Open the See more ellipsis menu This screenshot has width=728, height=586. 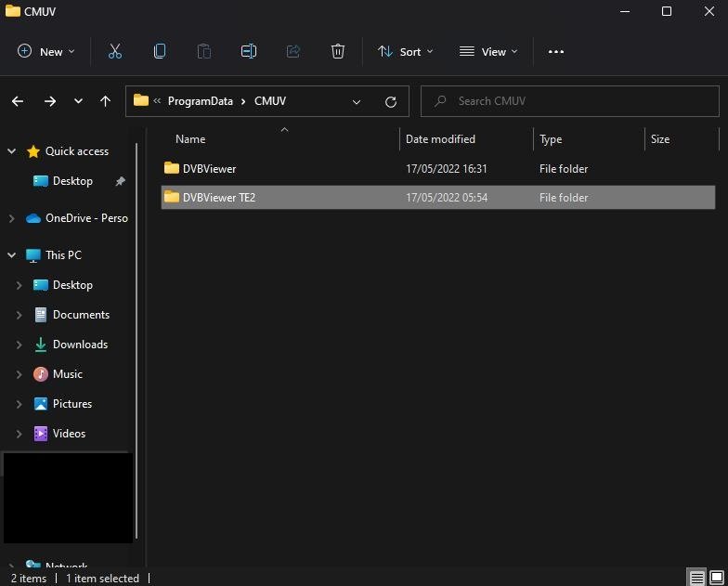(556, 52)
